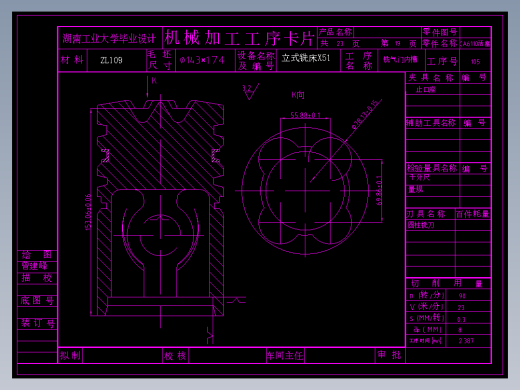
Task: Select the drafter name 管建峰
Action: pos(35,266)
